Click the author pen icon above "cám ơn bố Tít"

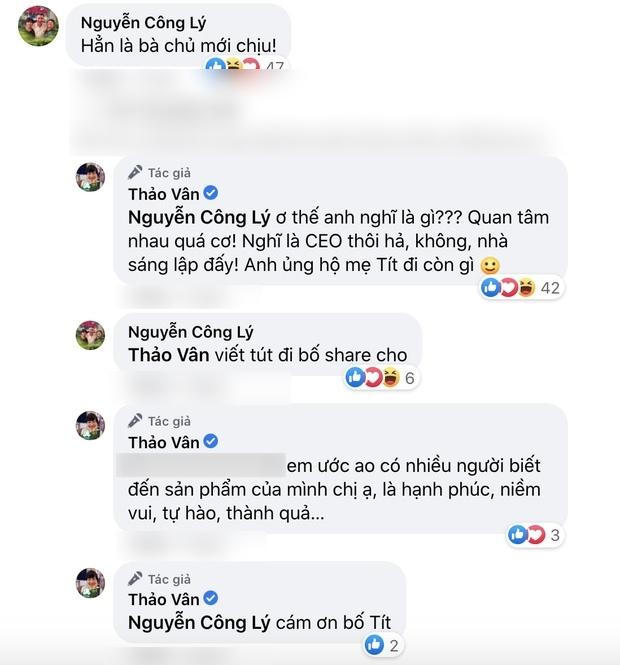pyautogui.click(x=135, y=578)
